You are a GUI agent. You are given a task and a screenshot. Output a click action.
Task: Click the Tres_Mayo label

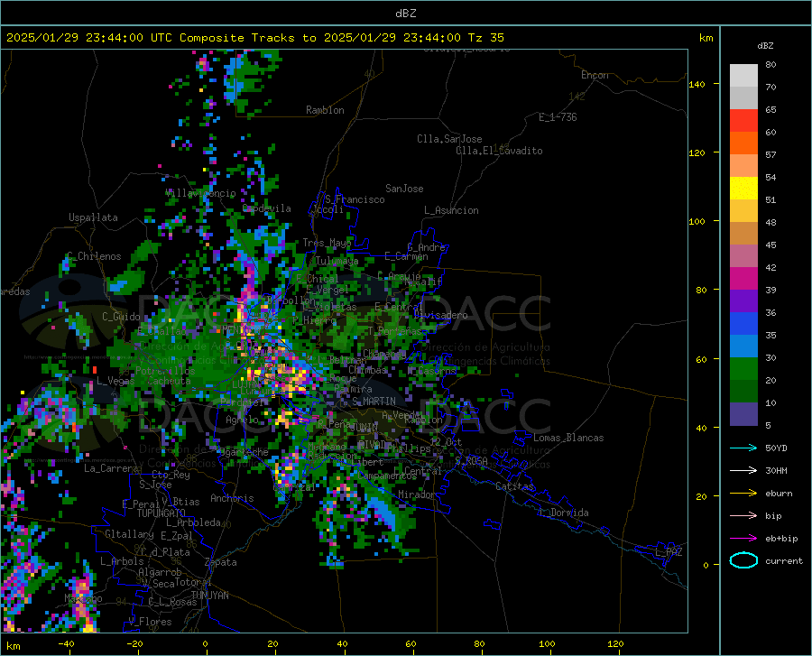(327, 243)
